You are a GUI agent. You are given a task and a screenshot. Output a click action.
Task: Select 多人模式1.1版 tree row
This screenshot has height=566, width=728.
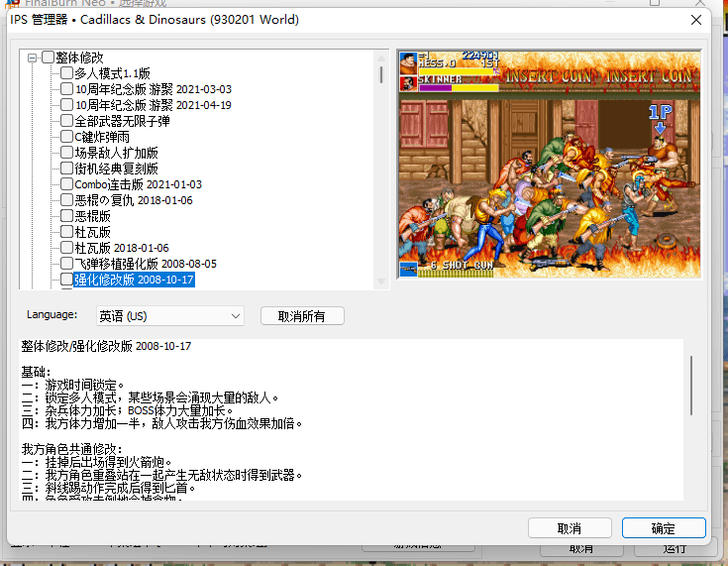click(112, 73)
